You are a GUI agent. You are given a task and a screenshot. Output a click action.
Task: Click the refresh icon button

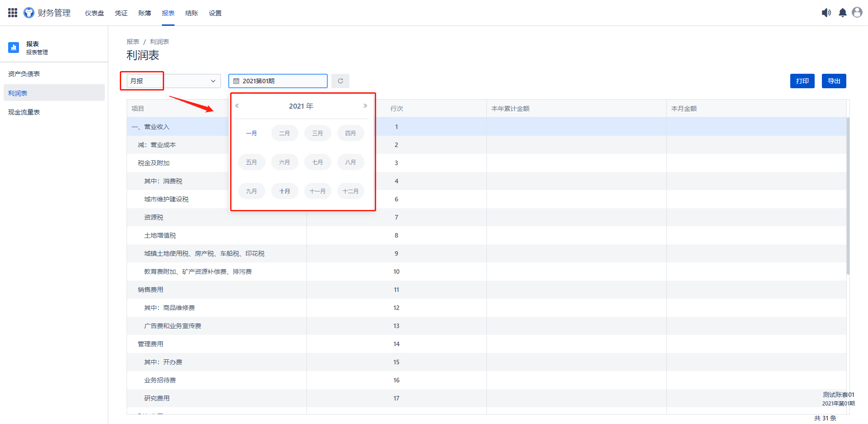(x=340, y=81)
